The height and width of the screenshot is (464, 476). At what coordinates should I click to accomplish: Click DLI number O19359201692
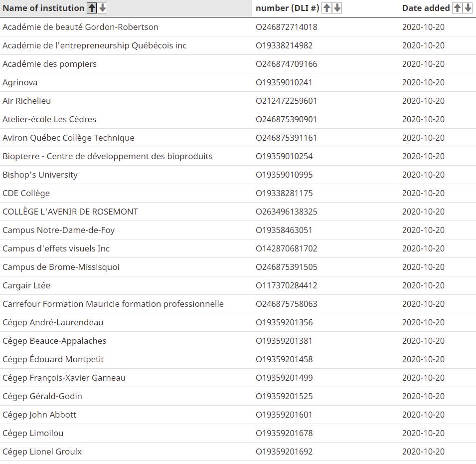[284, 452]
